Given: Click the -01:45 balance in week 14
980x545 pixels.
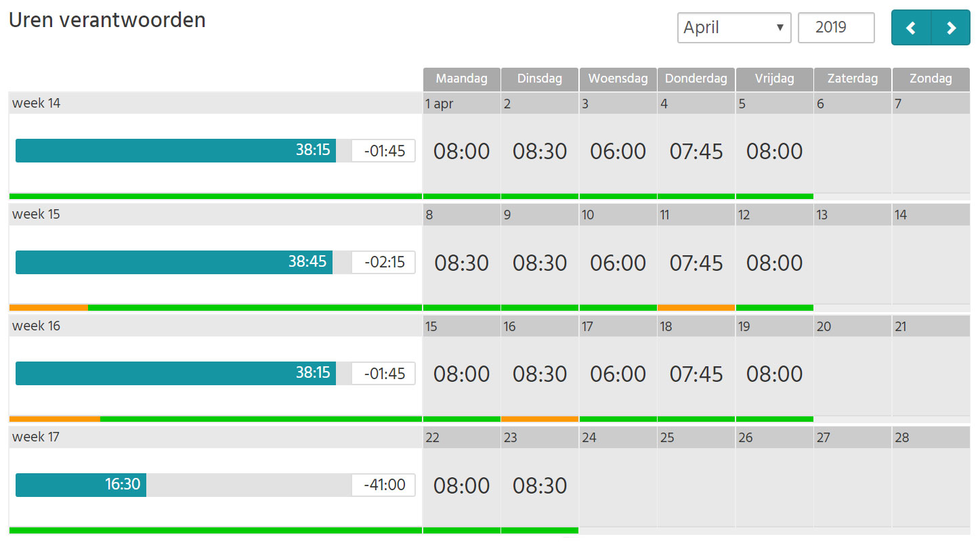Looking at the screenshot, I should [384, 150].
